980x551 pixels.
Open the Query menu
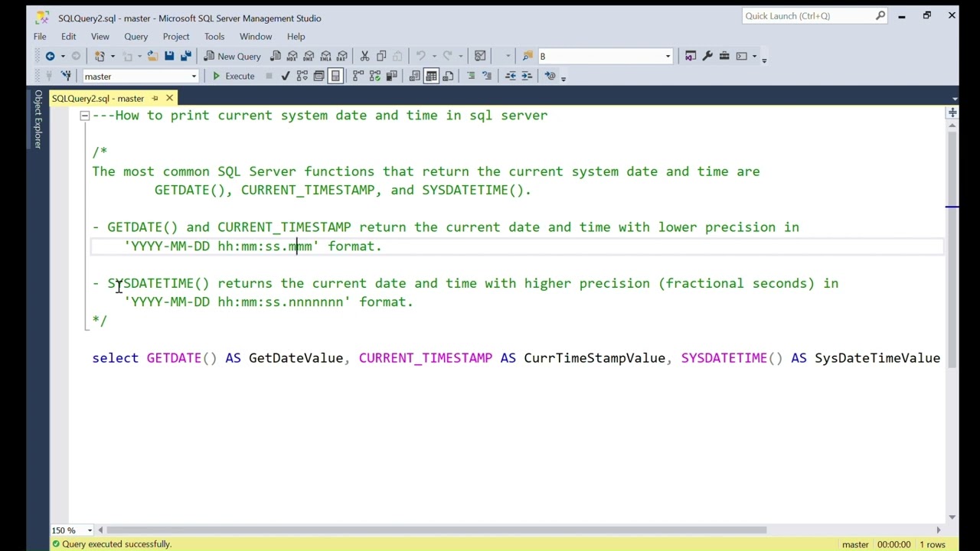point(136,36)
